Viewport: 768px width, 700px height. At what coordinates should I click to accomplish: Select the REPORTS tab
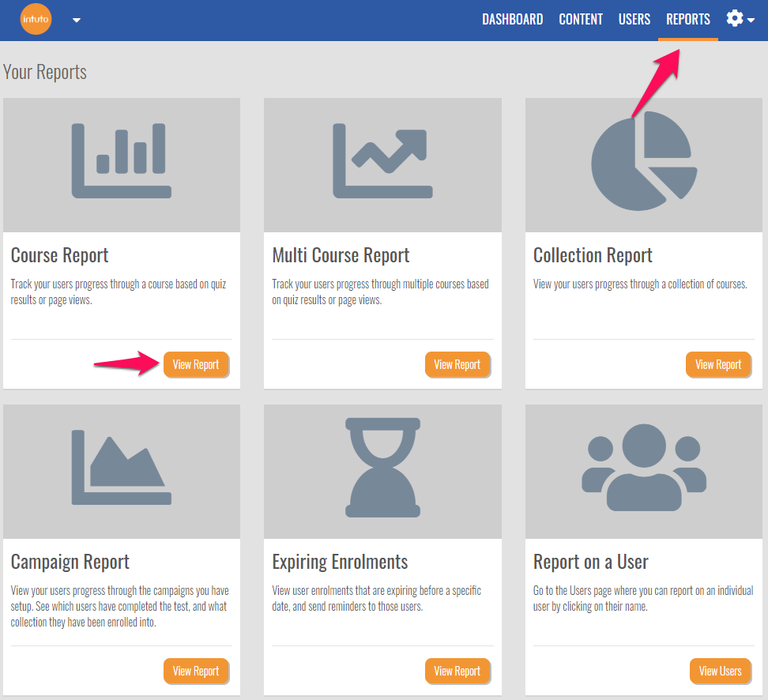pos(687,19)
